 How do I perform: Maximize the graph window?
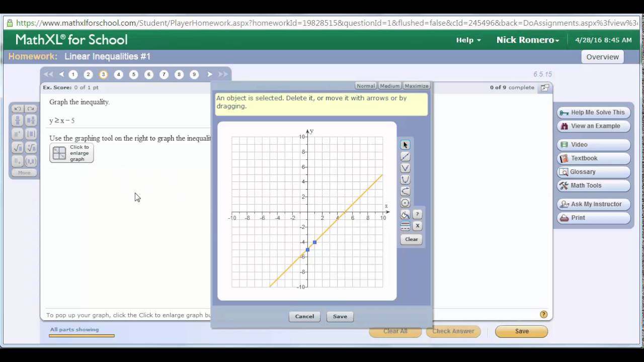[417, 86]
